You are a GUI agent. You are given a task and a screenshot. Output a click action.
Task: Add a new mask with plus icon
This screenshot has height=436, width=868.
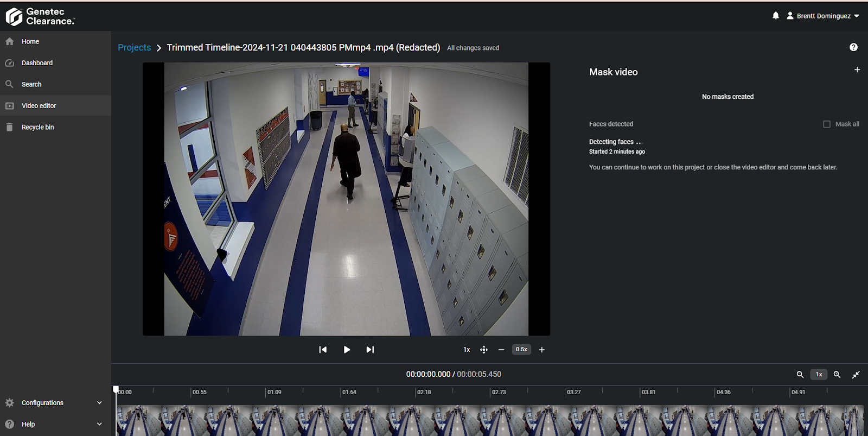click(857, 69)
